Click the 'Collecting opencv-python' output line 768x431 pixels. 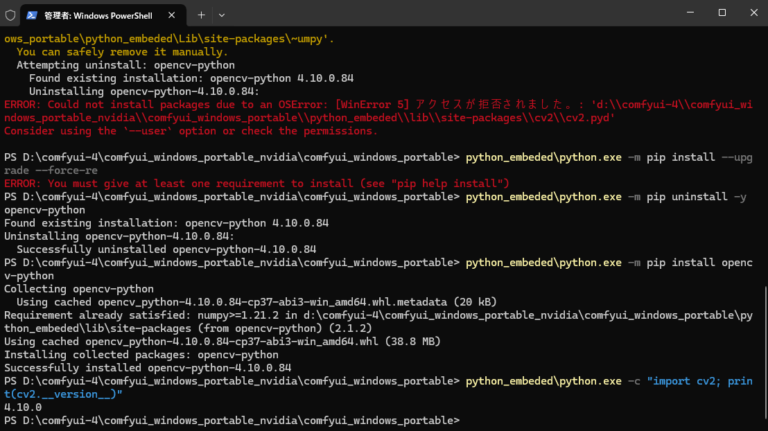click(79, 289)
